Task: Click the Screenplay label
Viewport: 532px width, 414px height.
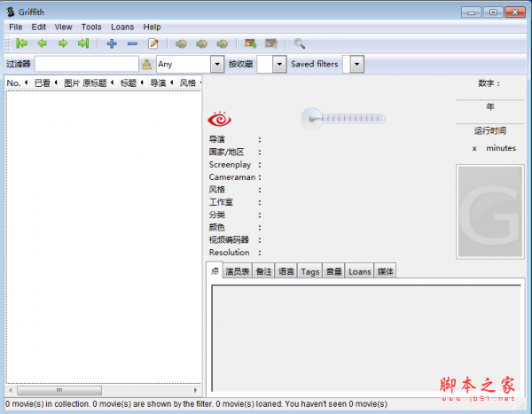Action: (x=230, y=165)
